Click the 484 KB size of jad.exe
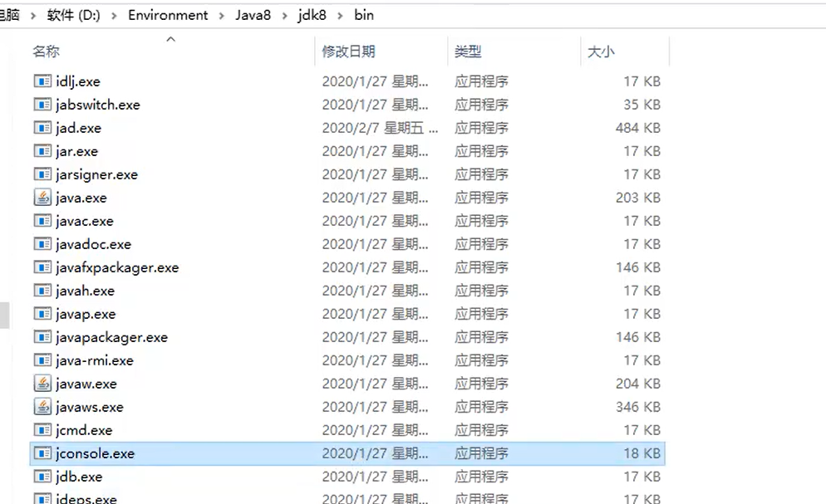This screenshot has width=826, height=504. (638, 128)
